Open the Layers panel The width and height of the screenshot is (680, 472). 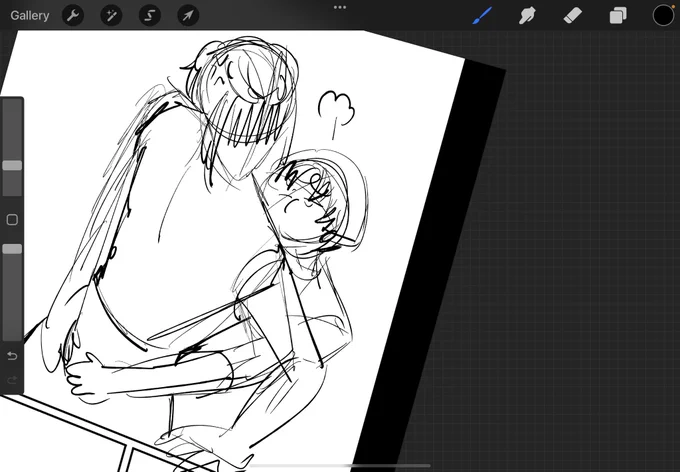[x=618, y=16]
